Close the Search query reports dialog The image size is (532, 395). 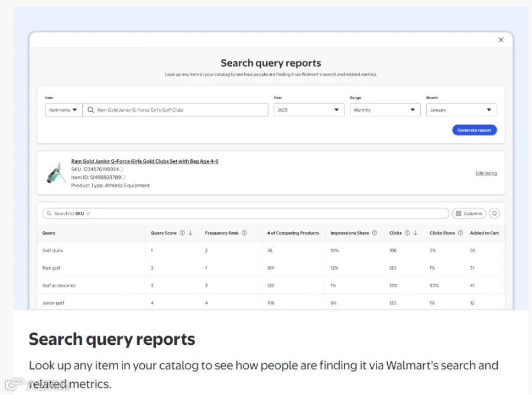click(x=501, y=40)
